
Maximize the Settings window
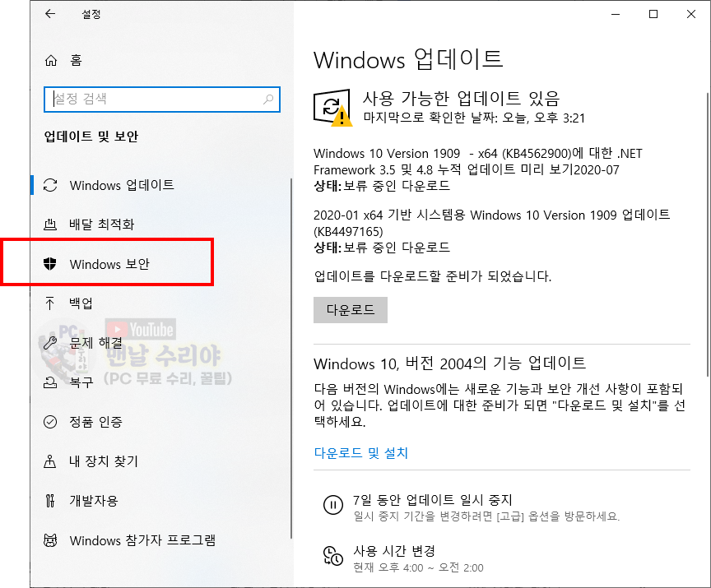[653, 14]
